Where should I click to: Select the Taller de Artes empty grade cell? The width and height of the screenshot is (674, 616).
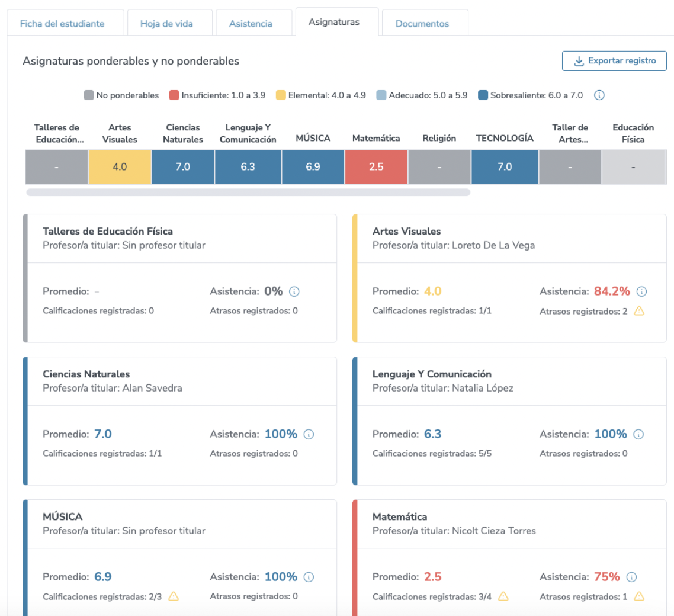tap(570, 167)
